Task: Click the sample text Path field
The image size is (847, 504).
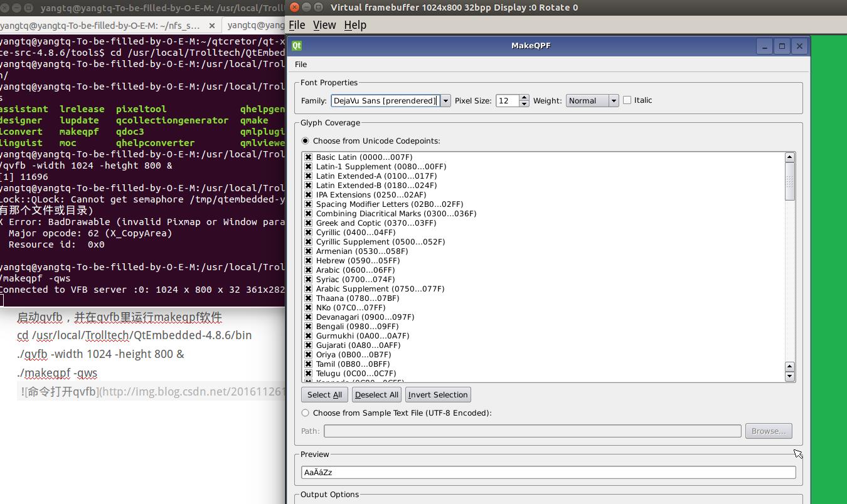Action: click(532, 431)
